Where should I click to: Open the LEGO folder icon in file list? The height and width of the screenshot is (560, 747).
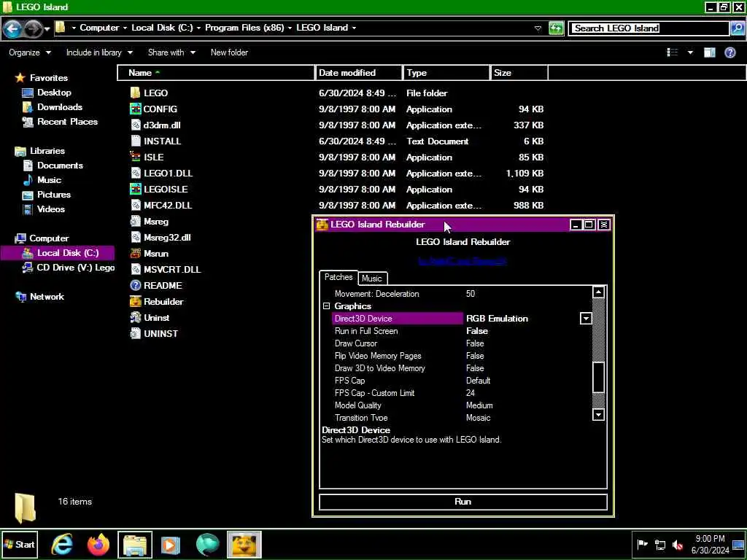pos(135,93)
